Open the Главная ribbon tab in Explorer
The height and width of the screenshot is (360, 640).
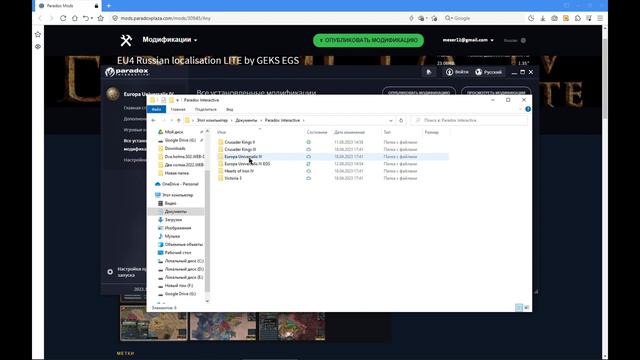[x=178, y=109]
